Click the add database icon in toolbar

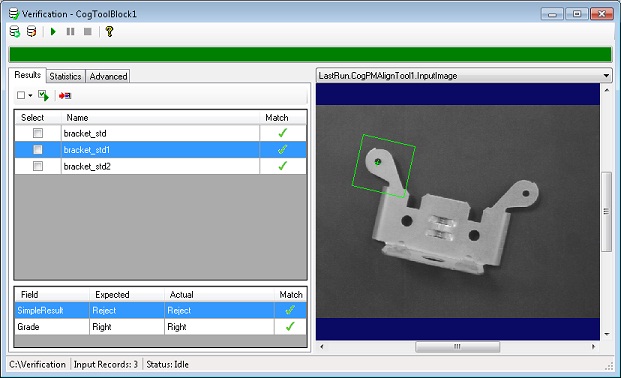(x=15, y=31)
